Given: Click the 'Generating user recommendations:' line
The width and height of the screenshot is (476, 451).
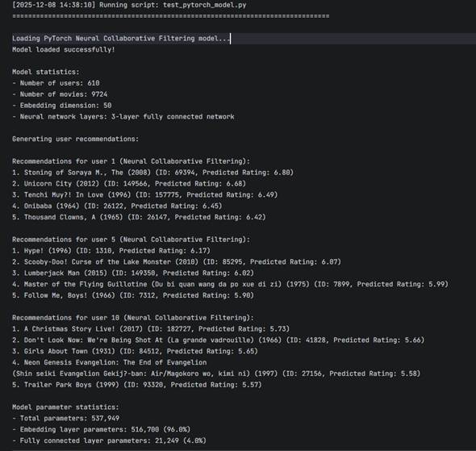Looking at the screenshot, I should tap(76, 139).
